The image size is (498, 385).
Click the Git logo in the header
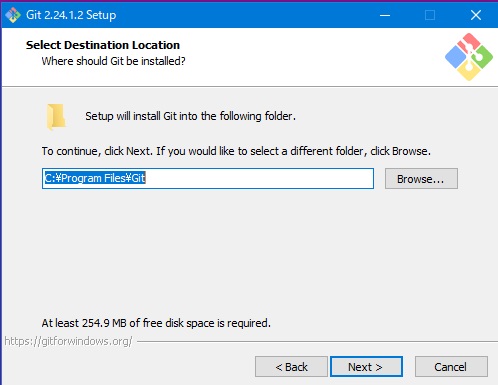pos(469,57)
